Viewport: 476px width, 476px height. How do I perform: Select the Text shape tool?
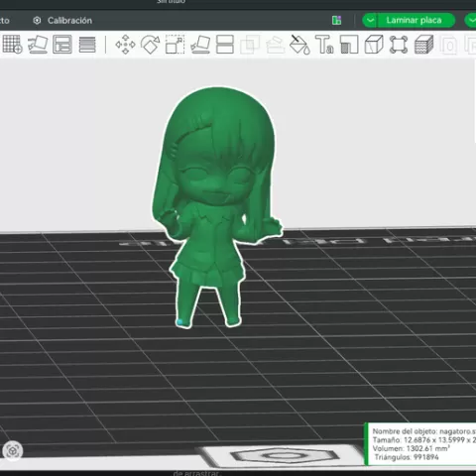pos(324,45)
